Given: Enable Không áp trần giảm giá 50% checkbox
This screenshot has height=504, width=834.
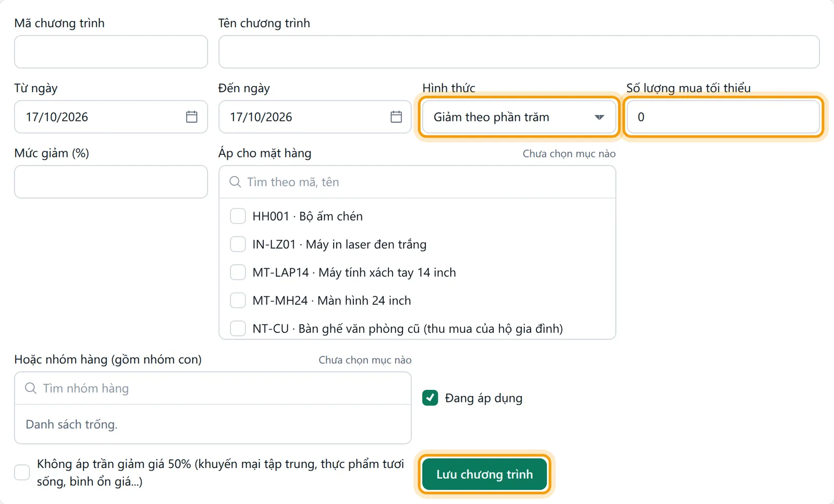Looking at the screenshot, I should tap(22, 472).
